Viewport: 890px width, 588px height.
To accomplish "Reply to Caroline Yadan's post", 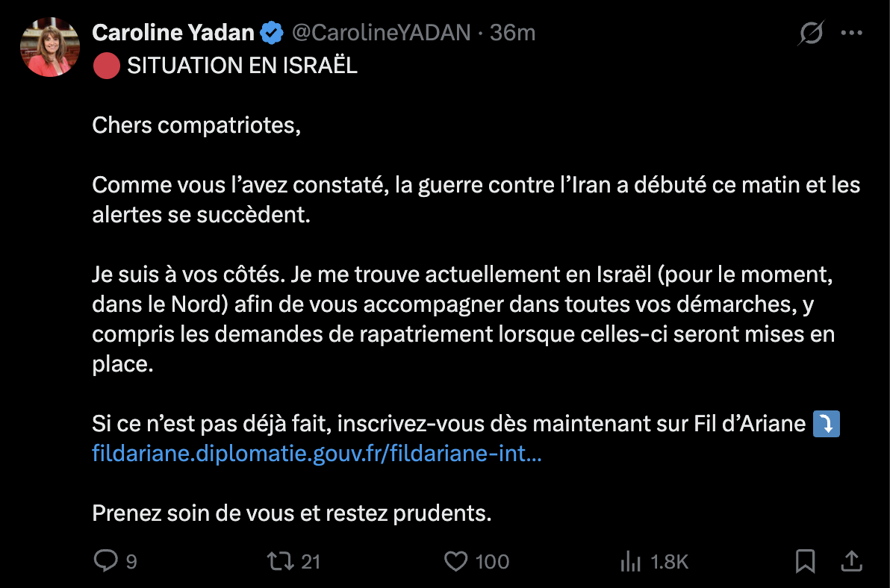I will click(x=105, y=561).
